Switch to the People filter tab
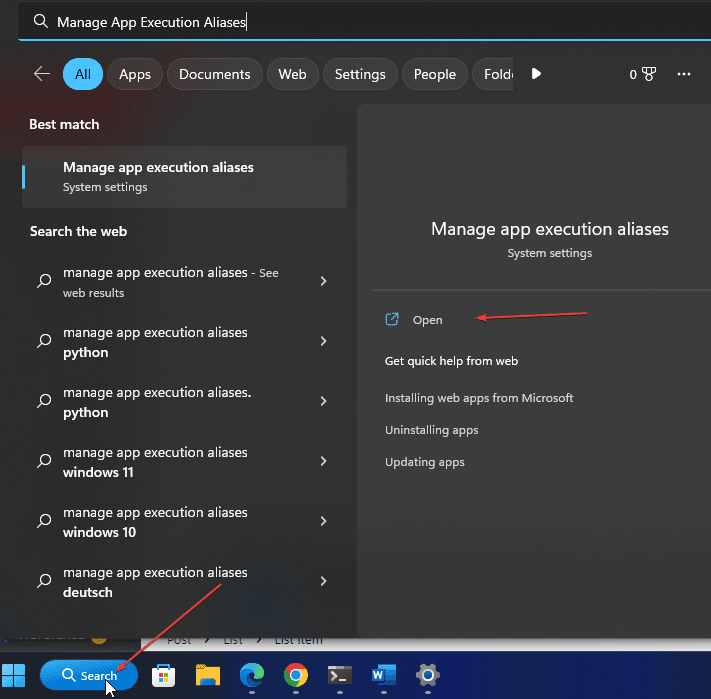The height and width of the screenshot is (699, 711). pyautogui.click(x=435, y=74)
